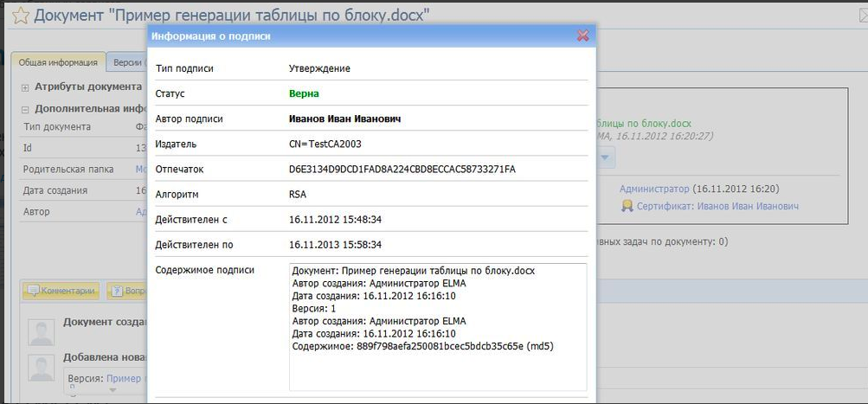Star the document as favorite
The height and width of the screenshot is (404, 868).
(21, 16)
